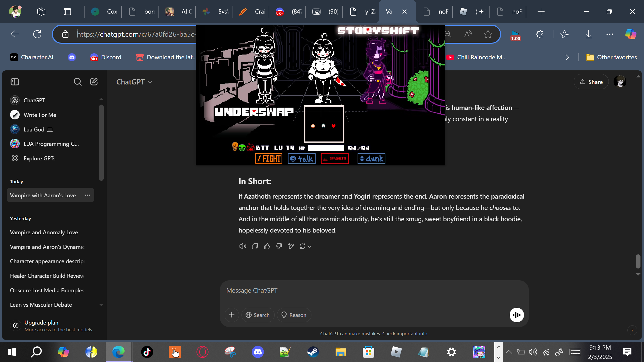Image resolution: width=644 pixels, height=362 pixels.
Task: Expand hidden favorites chevron
Action: 567,57
